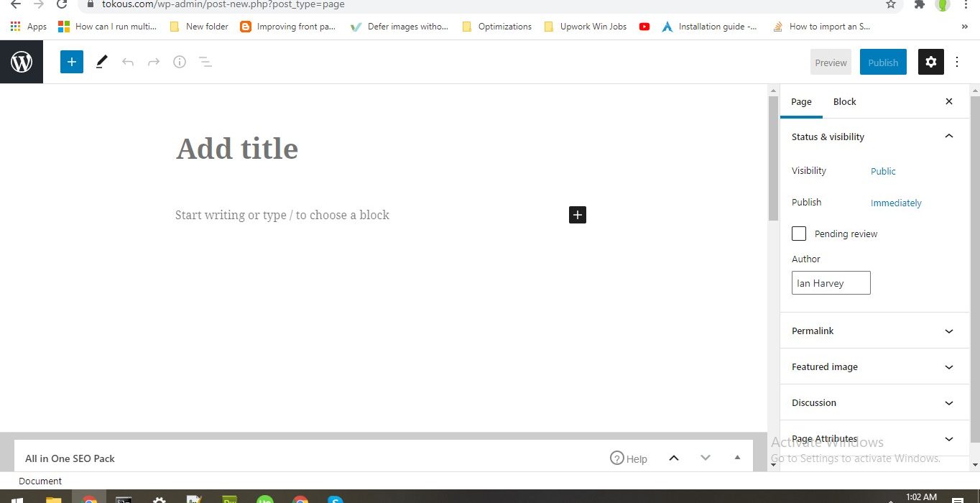Expand the Permalink section
980x503 pixels.
pos(874,331)
